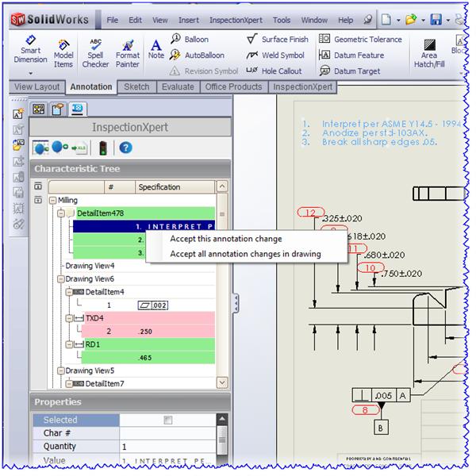This screenshot has height=476, width=476.
Task: Click the Specification column header
Action: coord(175,187)
